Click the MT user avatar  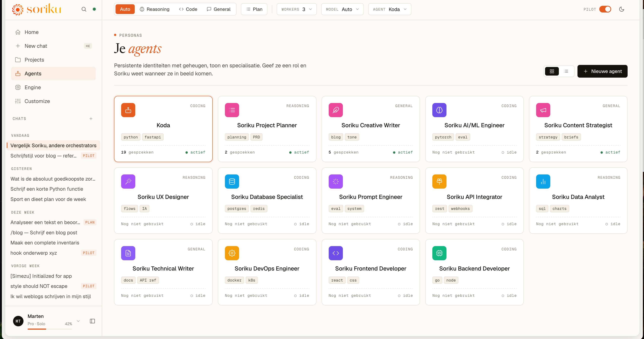(x=18, y=321)
